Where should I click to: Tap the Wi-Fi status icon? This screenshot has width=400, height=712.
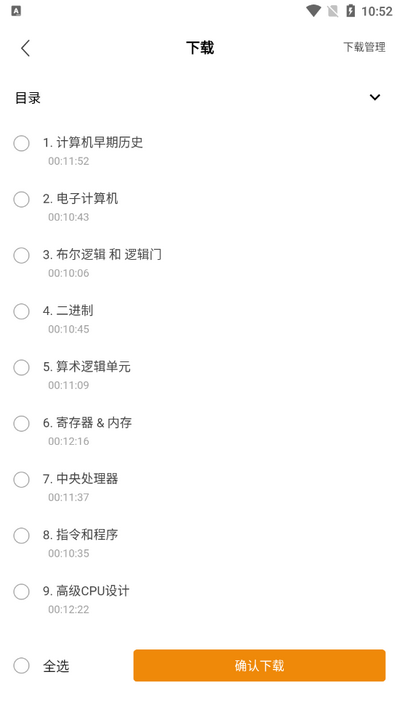(313, 11)
